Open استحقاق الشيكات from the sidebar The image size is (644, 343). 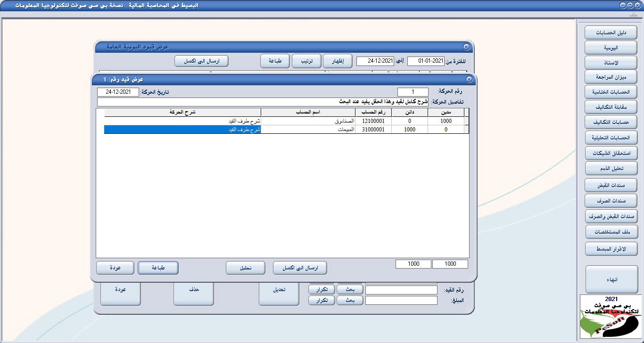[x=611, y=153]
